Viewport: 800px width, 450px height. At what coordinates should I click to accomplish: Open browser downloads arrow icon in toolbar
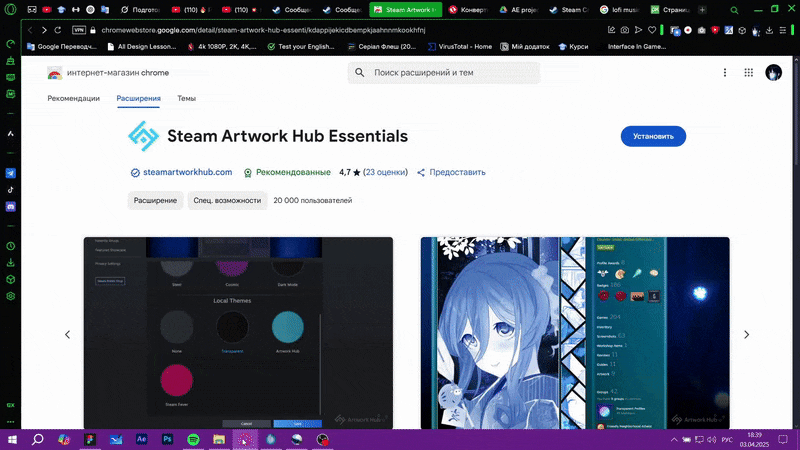tap(769, 31)
